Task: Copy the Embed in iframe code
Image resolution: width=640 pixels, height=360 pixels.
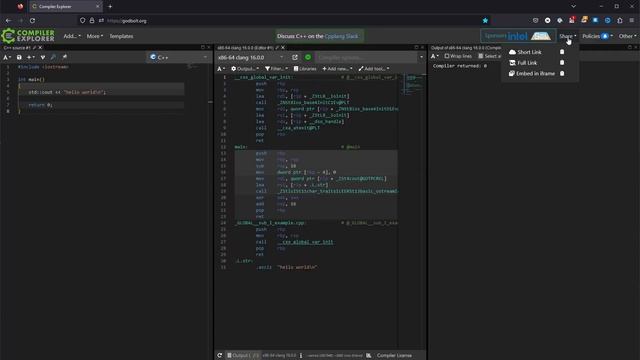Action: pos(562,73)
